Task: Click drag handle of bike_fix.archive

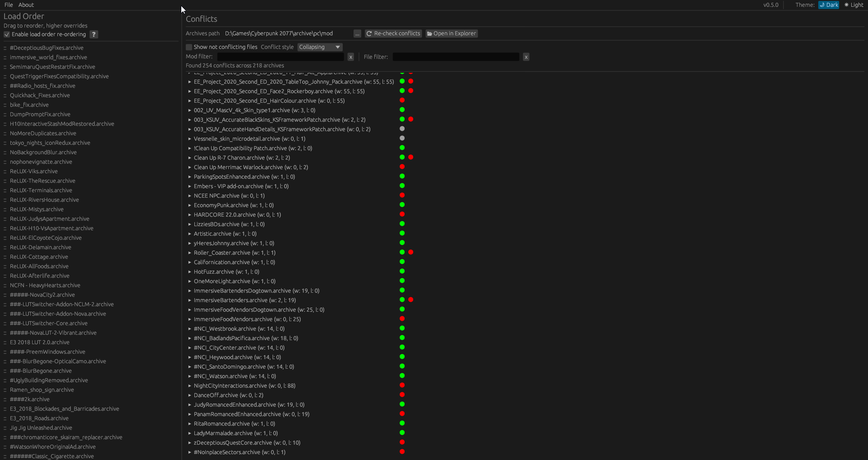Action: [5, 105]
